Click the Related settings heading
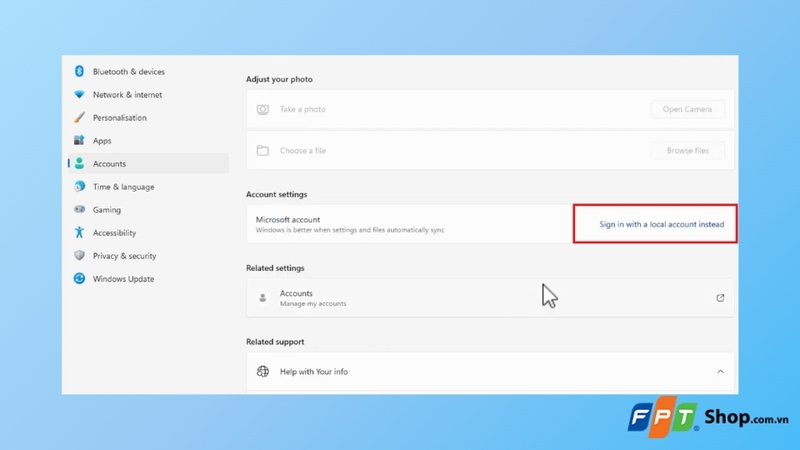This screenshot has height=450, width=800. coord(275,268)
